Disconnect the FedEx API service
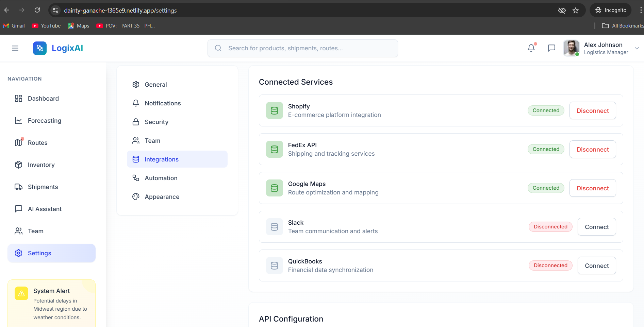 click(x=593, y=150)
